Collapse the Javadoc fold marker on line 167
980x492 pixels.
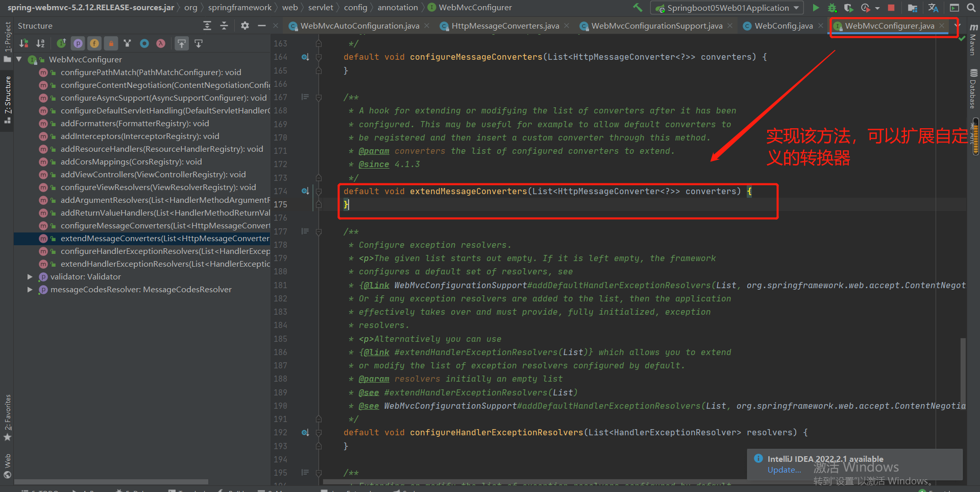[318, 97]
